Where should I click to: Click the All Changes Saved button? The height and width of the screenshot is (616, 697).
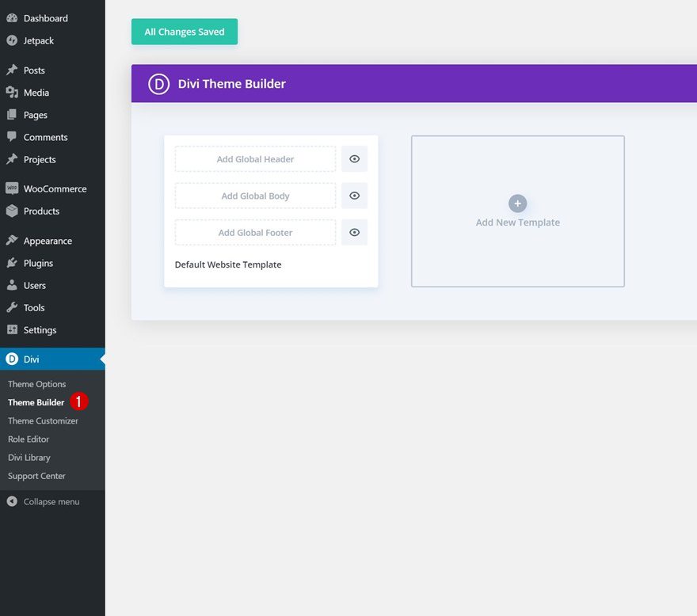[184, 32]
